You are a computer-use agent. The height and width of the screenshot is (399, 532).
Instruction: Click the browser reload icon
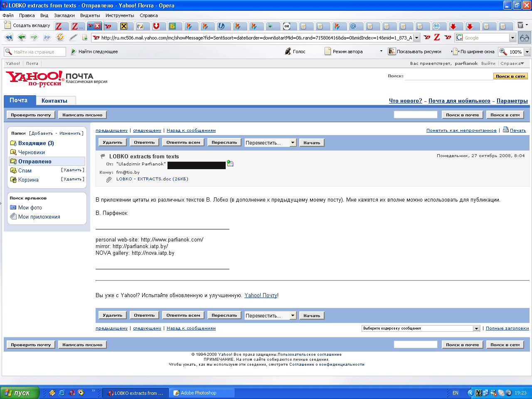[x=60, y=37]
